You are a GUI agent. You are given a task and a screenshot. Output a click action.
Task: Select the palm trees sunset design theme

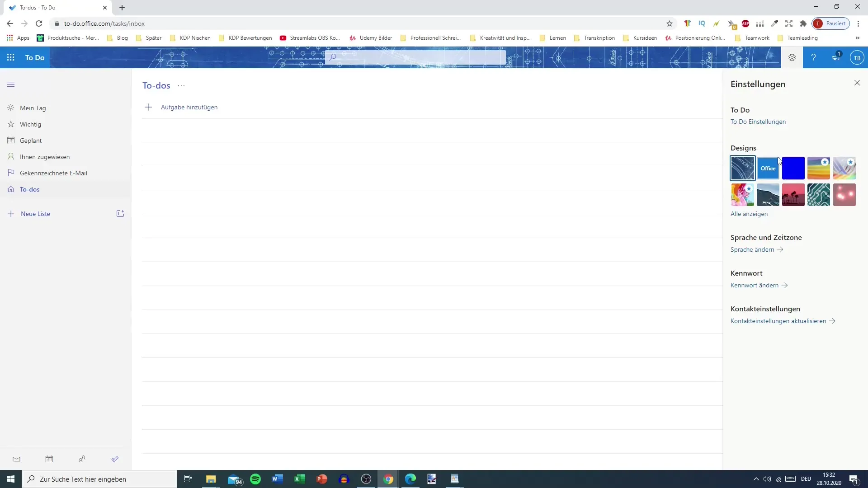click(x=793, y=195)
